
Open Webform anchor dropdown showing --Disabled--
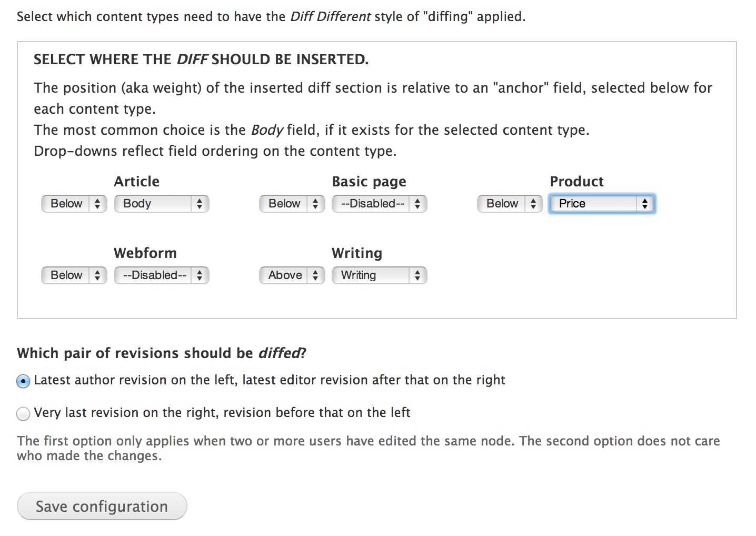pyautogui.click(x=162, y=275)
